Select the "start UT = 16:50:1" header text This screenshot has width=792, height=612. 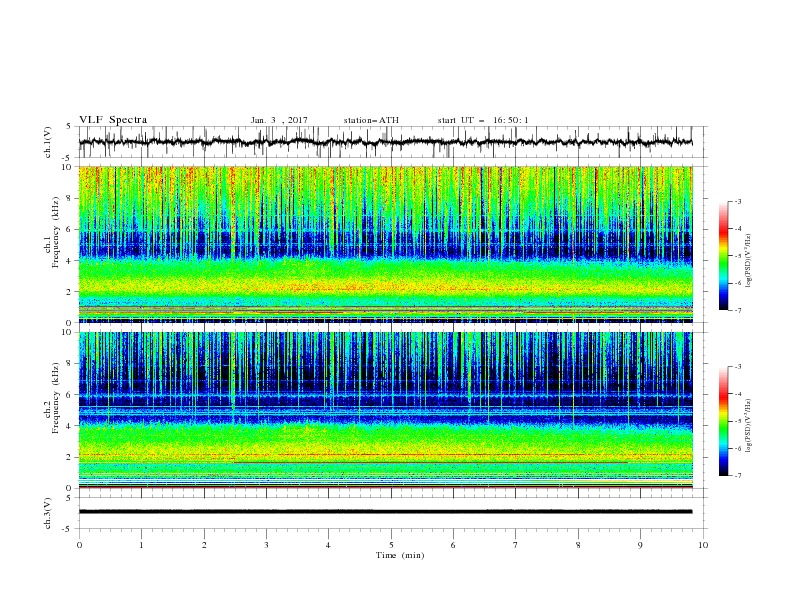click(x=483, y=120)
